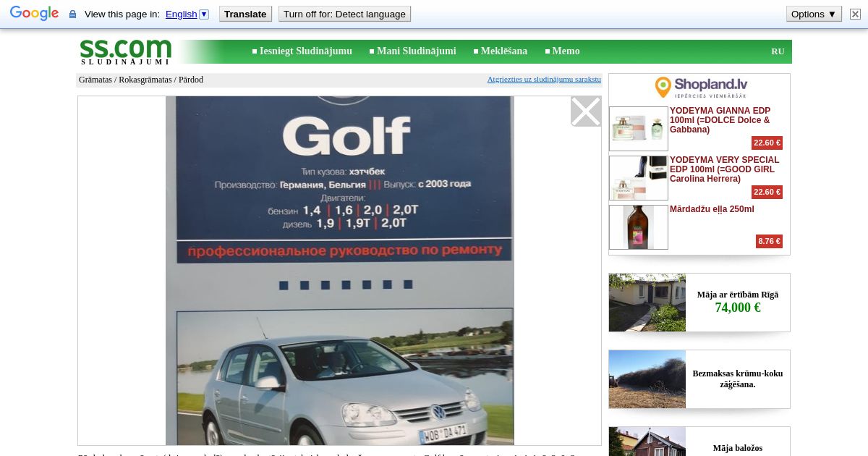
Task: Click the 8.76 € price tag
Action: point(769,241)
